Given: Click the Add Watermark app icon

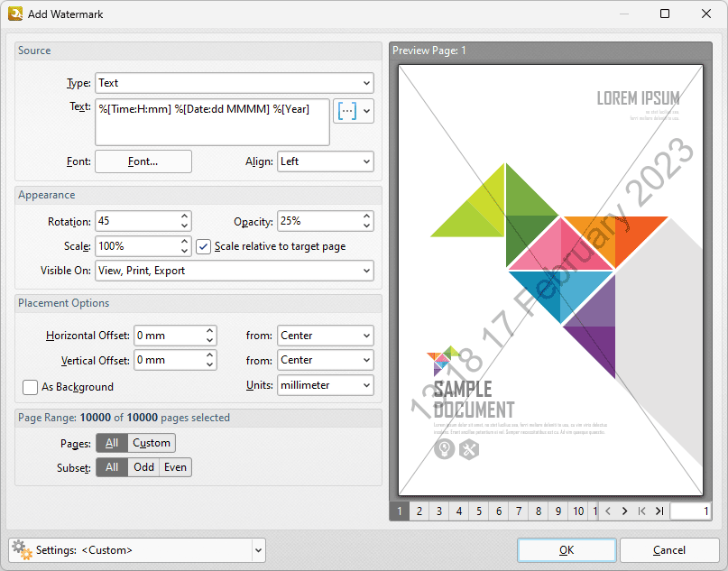Looking at the screenshot, I should 15,14.
